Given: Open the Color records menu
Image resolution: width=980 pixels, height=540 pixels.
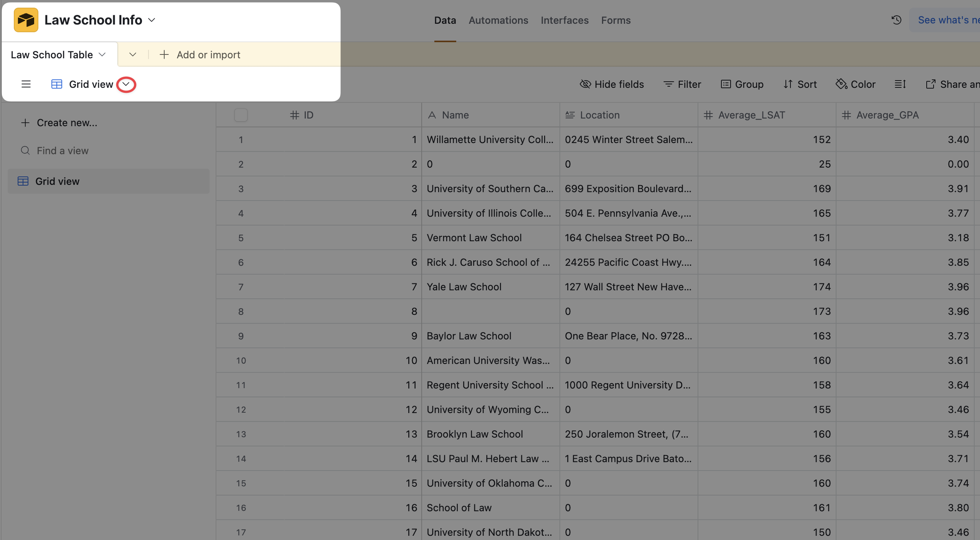Looking at the screenshot, I should click(x=856, y=84).
